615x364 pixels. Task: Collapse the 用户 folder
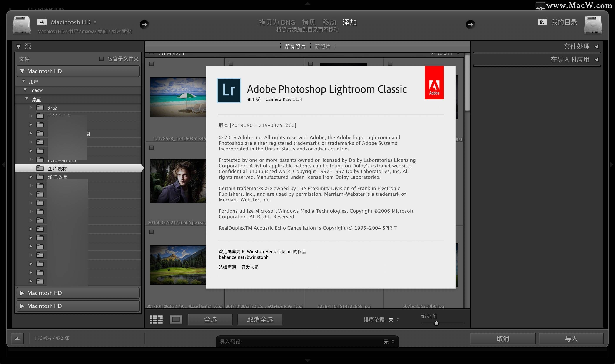pos(23,81)
